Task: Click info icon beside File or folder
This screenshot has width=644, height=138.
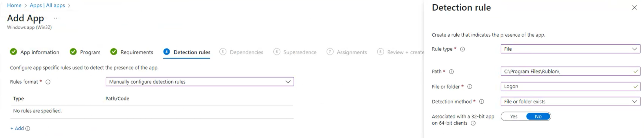Action: pyautogui.click(x=469, y=87)
